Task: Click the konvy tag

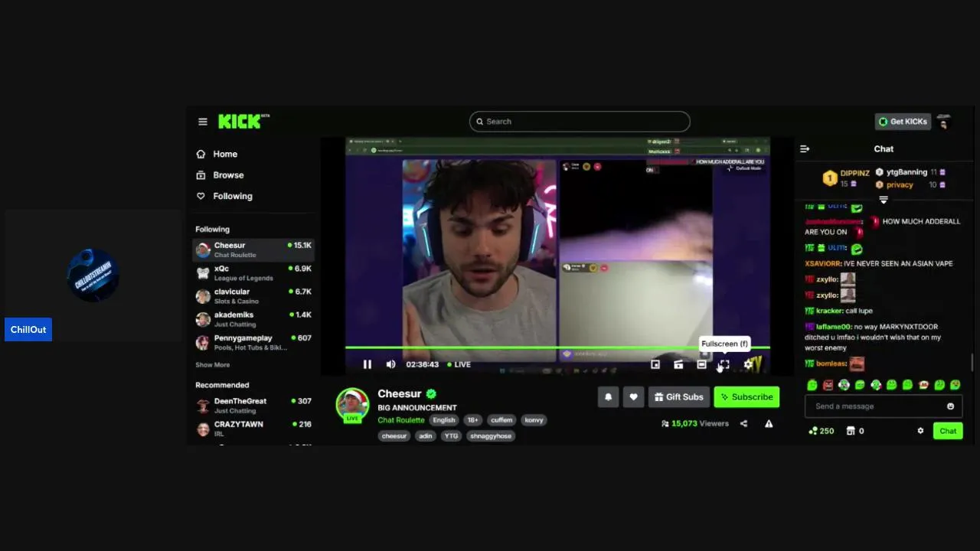Action: tap(534, 420)
